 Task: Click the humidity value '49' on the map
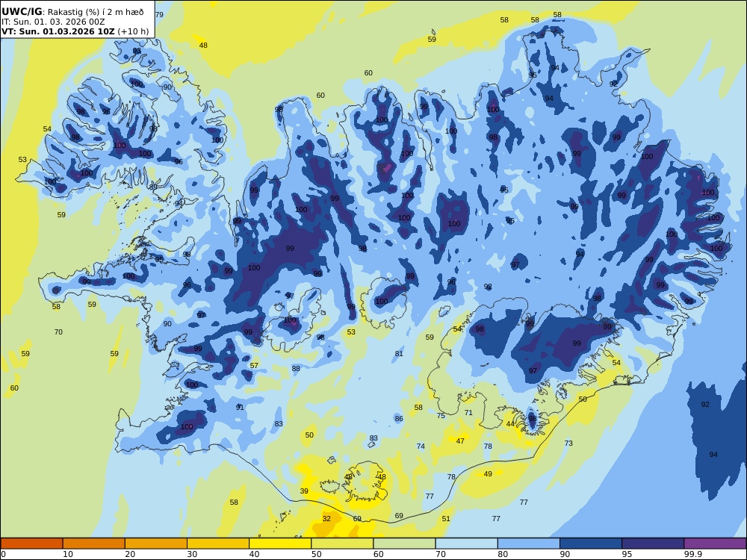point(488,474)
